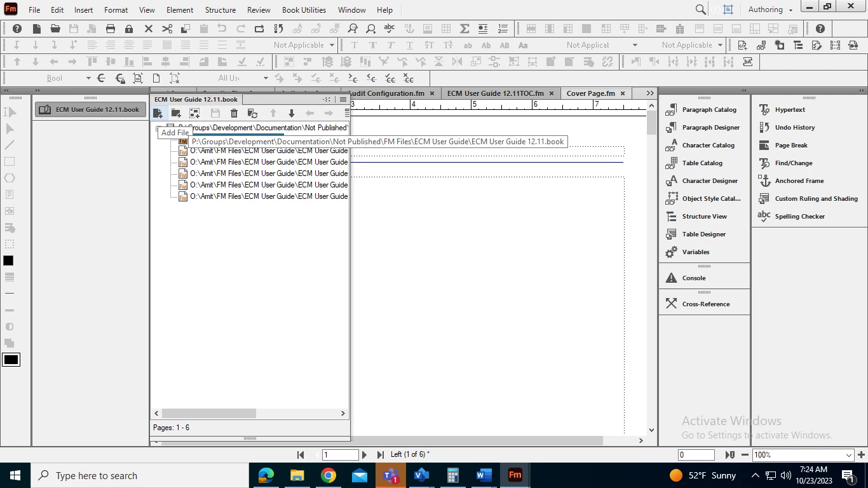The height and width of the screenshot is (488, 868).
Task: Open the zoom 100% dropdown
Action: click(x=848, y=455)
